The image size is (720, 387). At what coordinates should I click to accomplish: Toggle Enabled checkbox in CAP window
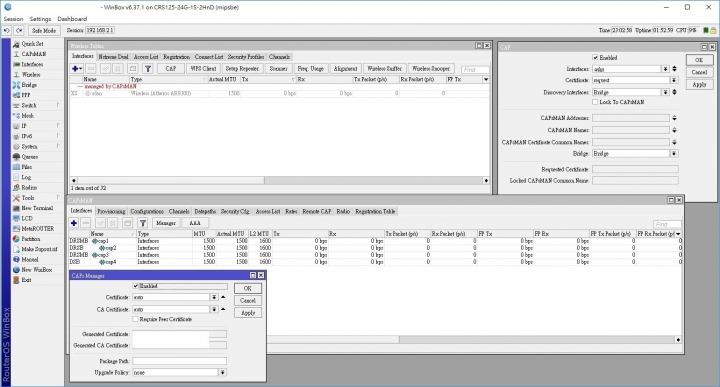(595, 58)
